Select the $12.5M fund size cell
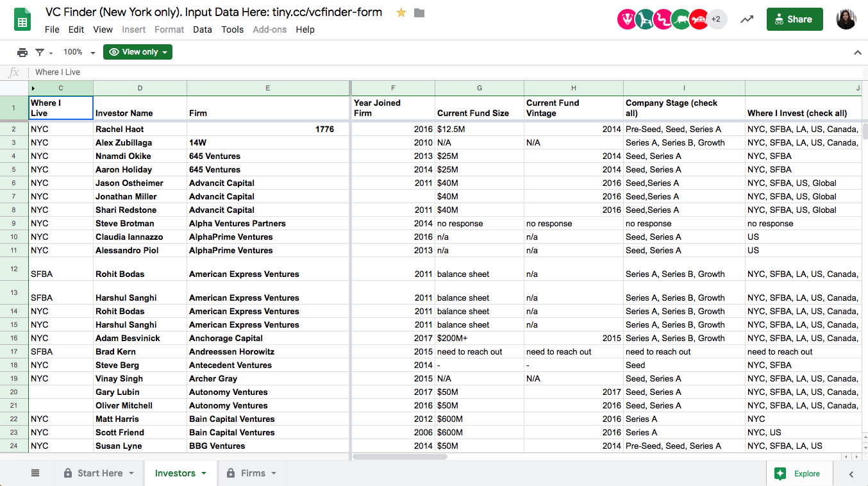The height and width of the screenshot is (486, 868). coord(480,129)
